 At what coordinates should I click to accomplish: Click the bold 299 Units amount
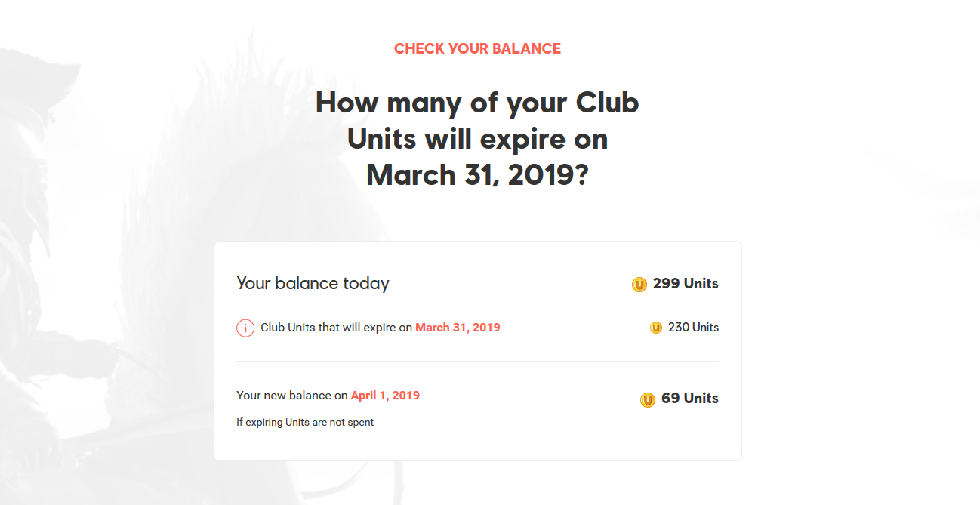[686, 284]
